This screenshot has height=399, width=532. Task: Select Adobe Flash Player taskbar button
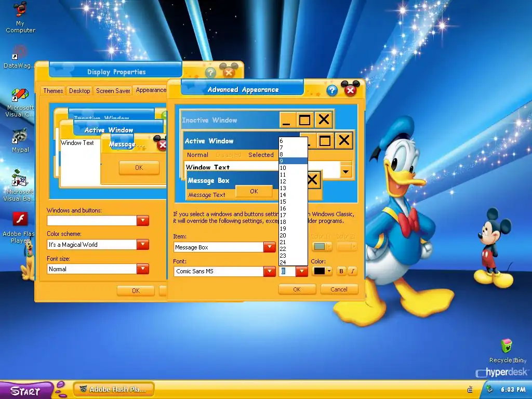[114, 389]
